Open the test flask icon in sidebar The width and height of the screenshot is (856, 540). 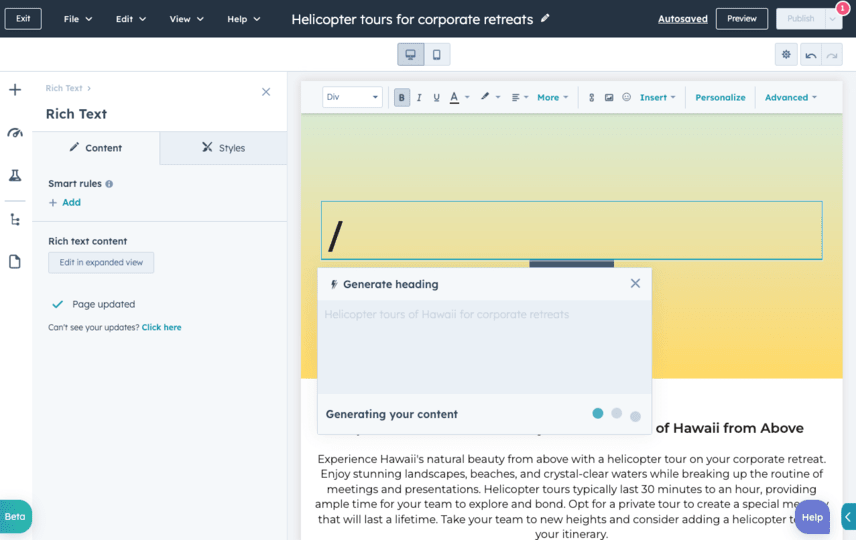click(x=15, y=175)
